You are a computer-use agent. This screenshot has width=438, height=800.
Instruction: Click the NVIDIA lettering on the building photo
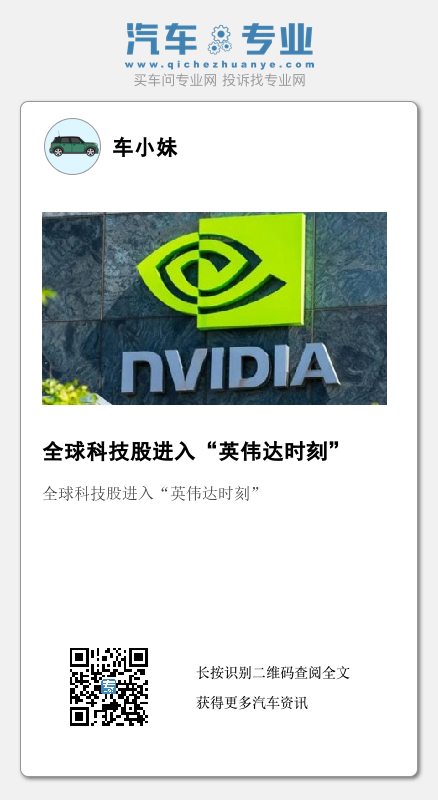230,368
